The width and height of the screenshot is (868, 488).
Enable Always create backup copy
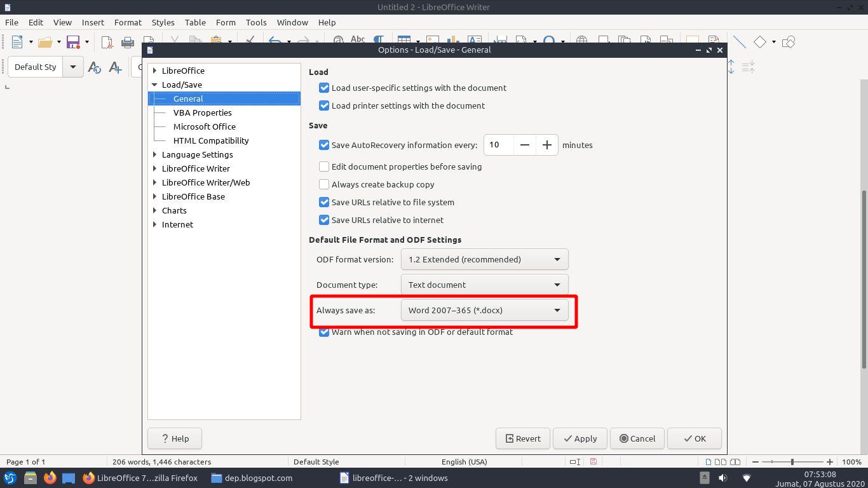pyautogui.click(x=324, y=184)
